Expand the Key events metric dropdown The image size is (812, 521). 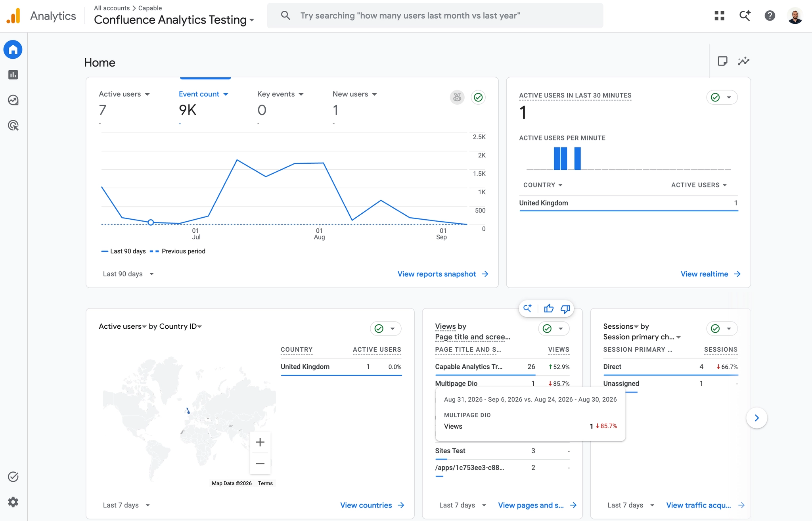[x=280, y=94]
